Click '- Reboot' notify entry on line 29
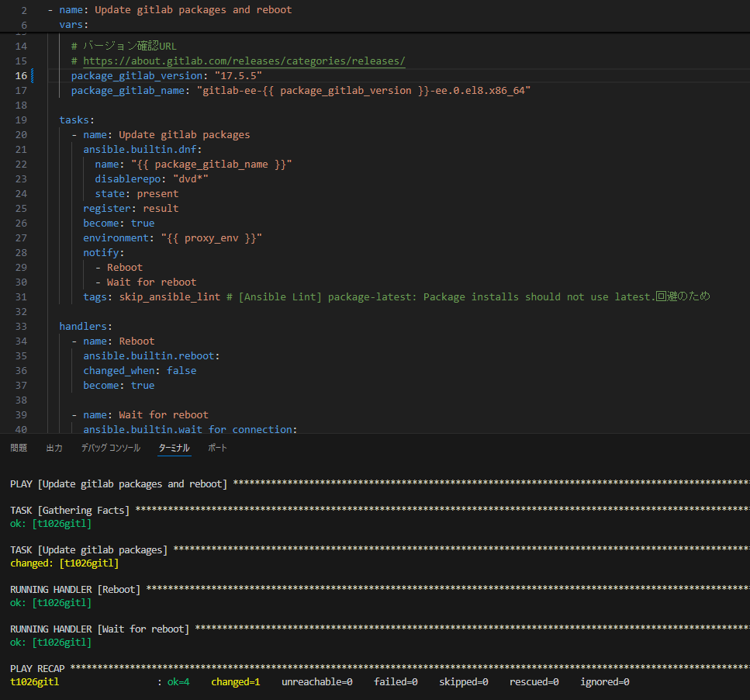 119,268
